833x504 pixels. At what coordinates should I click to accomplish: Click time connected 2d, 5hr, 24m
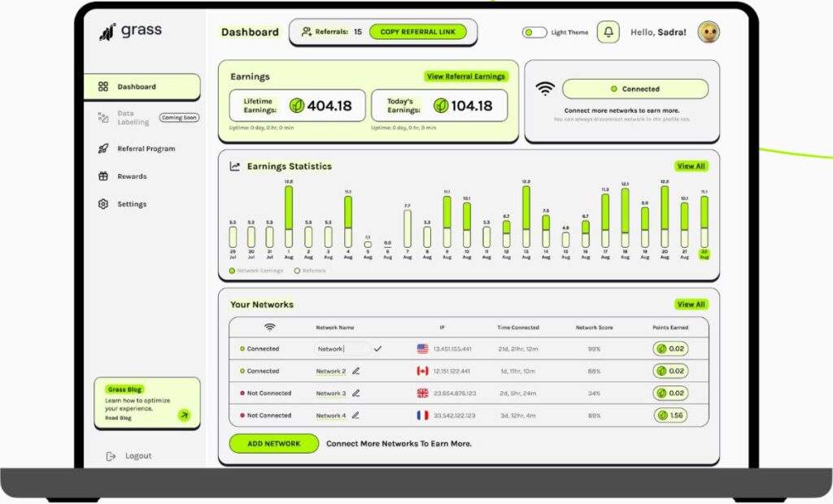(518, 393)
